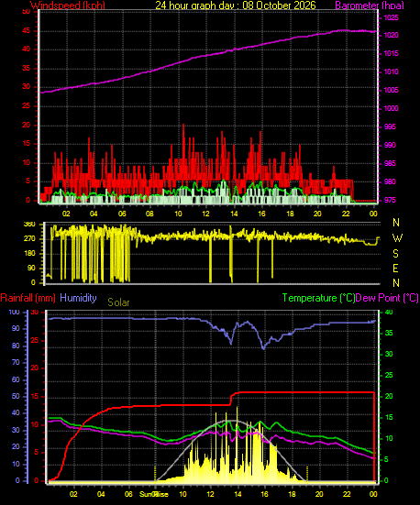The image size is (420, 505).
Task: Click the "S" compass label
Action: click(x=396, y=254)
